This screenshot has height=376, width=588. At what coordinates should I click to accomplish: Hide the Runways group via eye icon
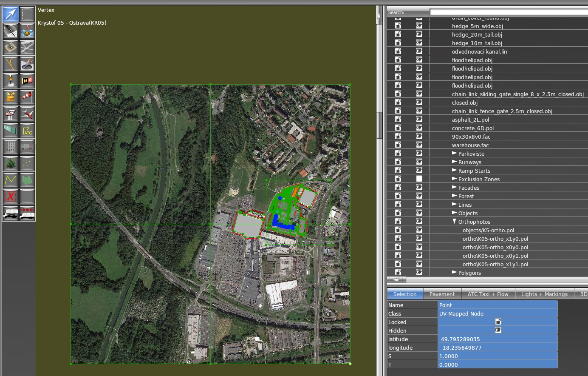[x=419, y=162]
